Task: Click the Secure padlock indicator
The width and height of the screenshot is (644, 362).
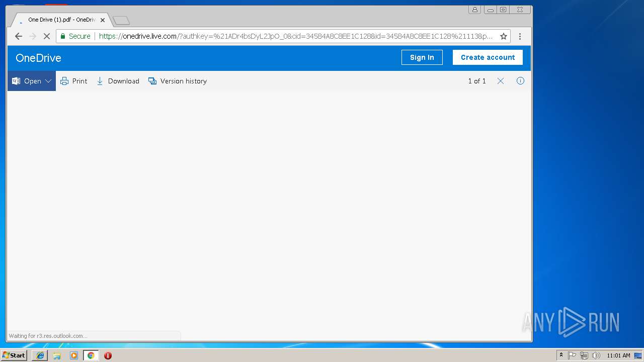Action: coord(75,36)
